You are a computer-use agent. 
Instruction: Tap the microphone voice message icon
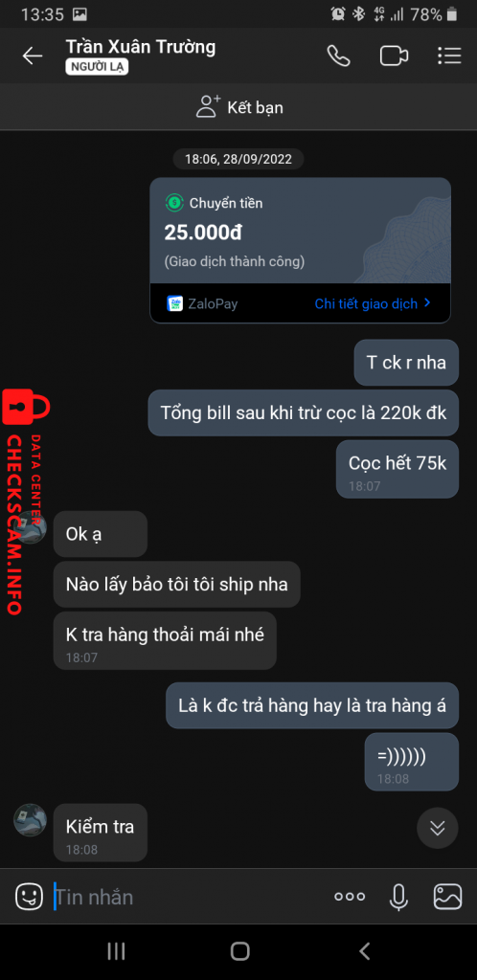tap(398, 897)
